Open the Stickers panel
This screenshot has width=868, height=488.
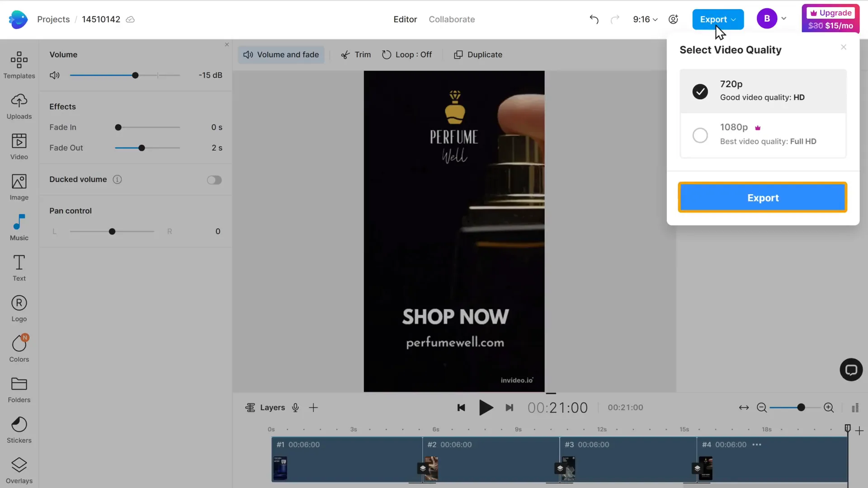(19, 429)
